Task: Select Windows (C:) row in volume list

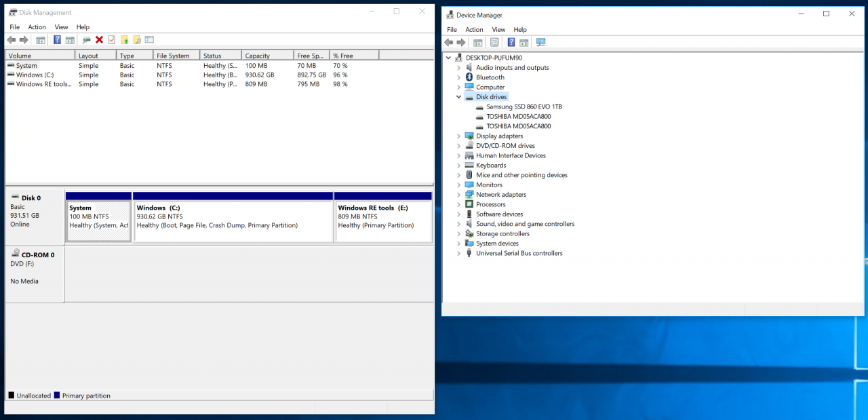Action: click(x=219, y=75)
